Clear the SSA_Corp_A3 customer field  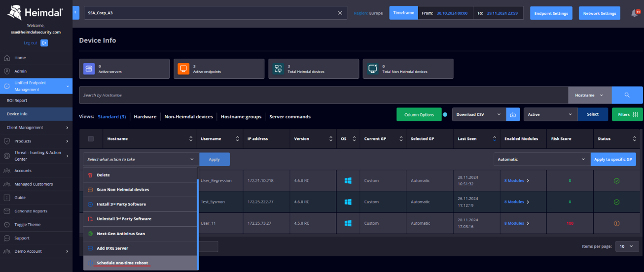(340, 13)
